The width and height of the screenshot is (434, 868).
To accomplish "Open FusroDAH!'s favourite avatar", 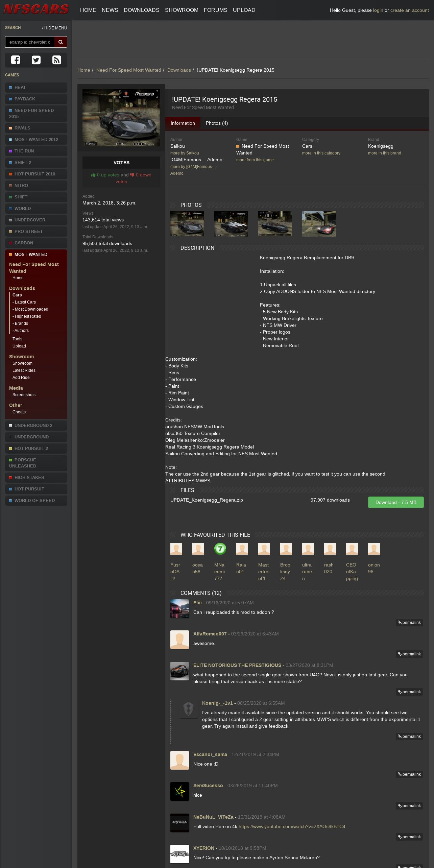I will point(176,549).
